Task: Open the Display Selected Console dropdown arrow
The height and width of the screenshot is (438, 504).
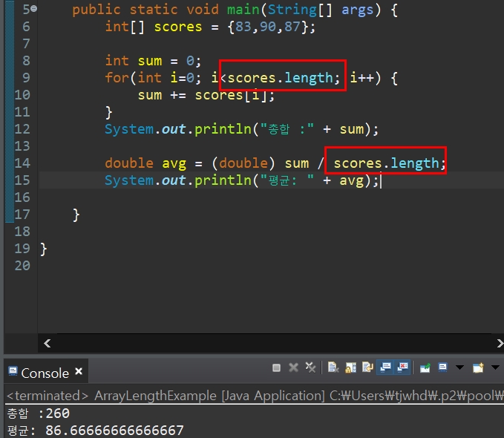Action: pos(459,367)
